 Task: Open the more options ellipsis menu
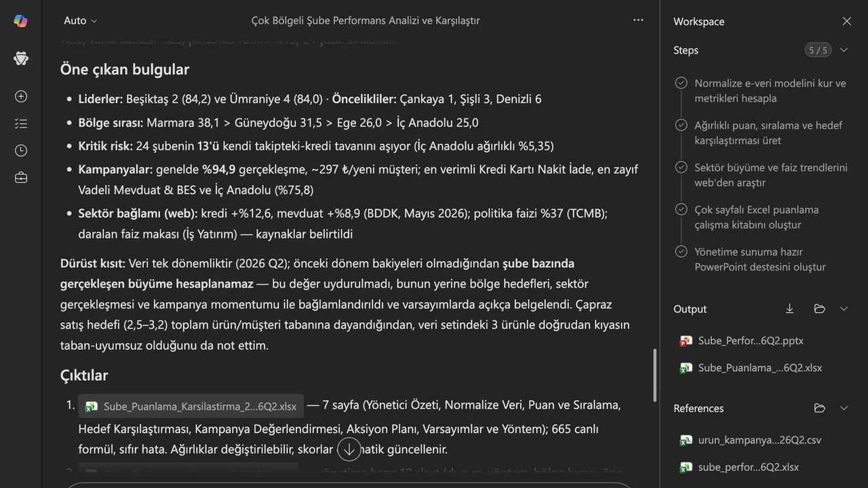[x=638, y=20]
